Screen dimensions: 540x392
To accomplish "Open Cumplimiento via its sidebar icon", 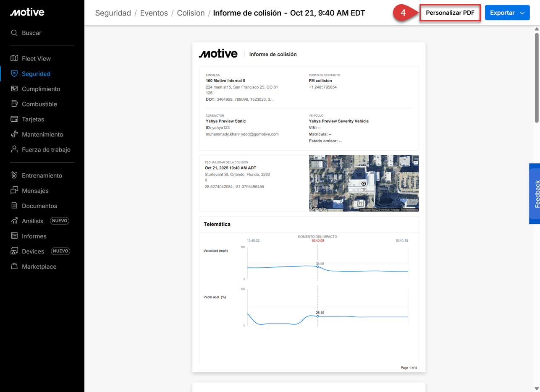I will (x=14, y=89).
